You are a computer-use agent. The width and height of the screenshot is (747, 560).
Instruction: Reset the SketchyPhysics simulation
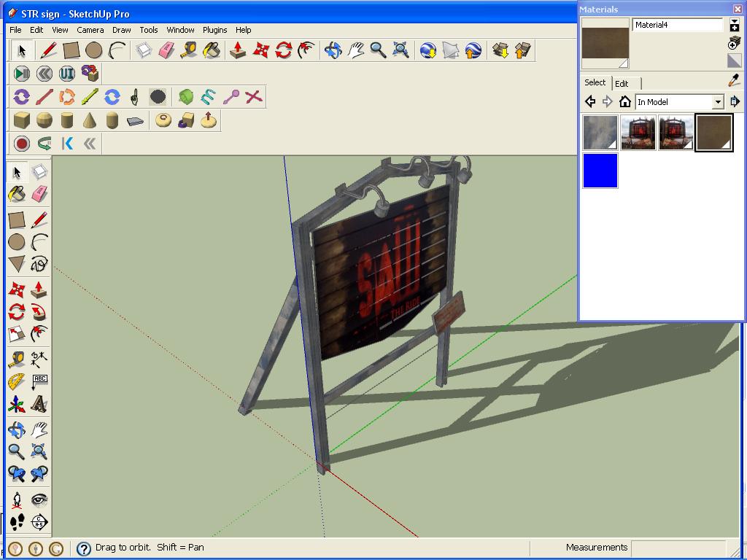(44, 74)
